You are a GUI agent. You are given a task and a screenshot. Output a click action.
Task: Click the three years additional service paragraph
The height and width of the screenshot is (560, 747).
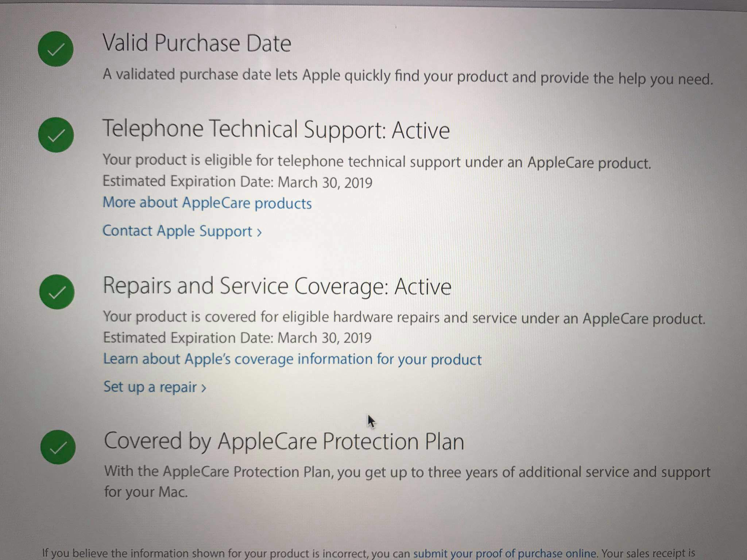(407, 482)
